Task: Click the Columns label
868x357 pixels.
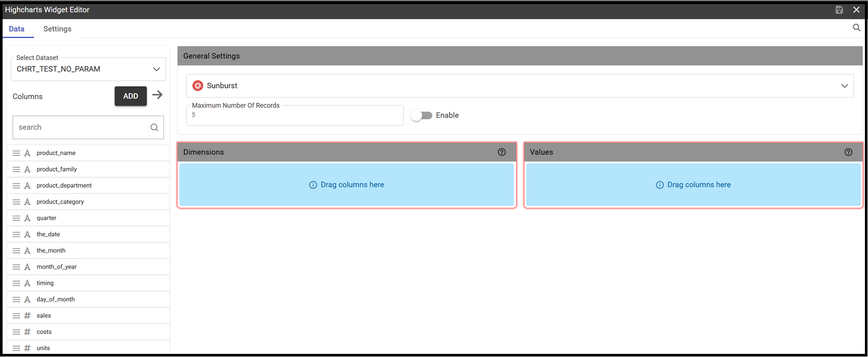Action: click(x=27, y=97)
